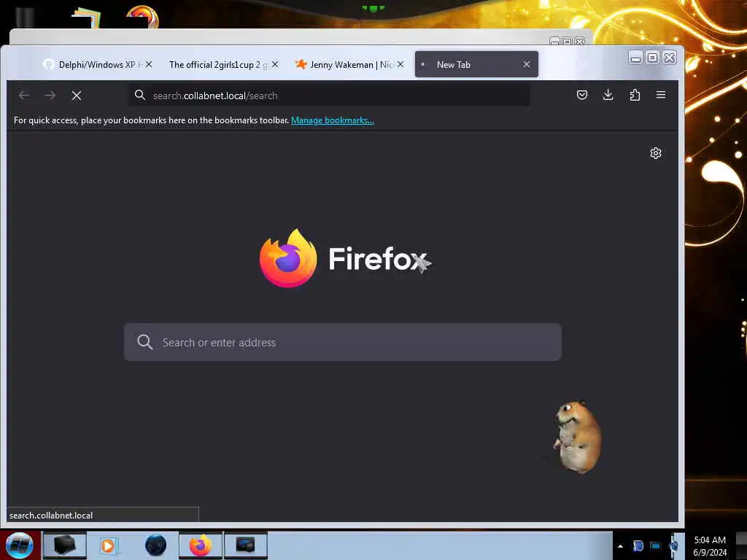Screen dimensions: 747x560
Task: Click the Search or enter address box
Action: 343,342
